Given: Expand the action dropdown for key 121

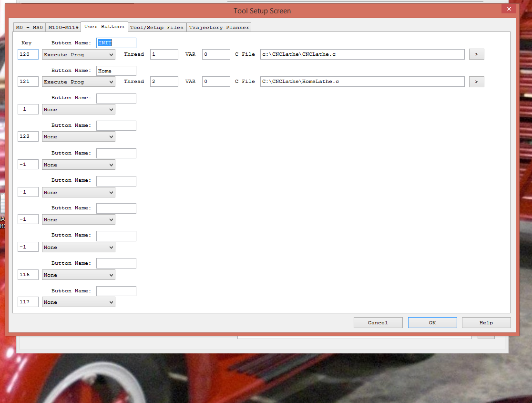Looking at the screenshot, I should pos(78,82).
